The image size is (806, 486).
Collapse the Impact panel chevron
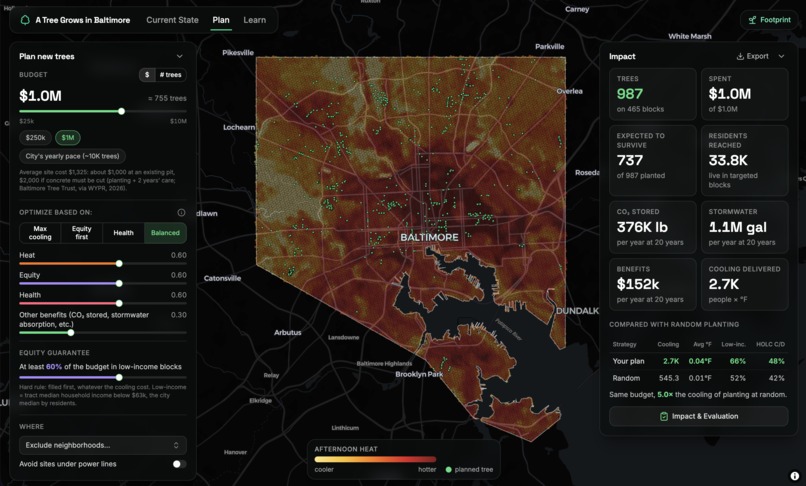[781, 56]
